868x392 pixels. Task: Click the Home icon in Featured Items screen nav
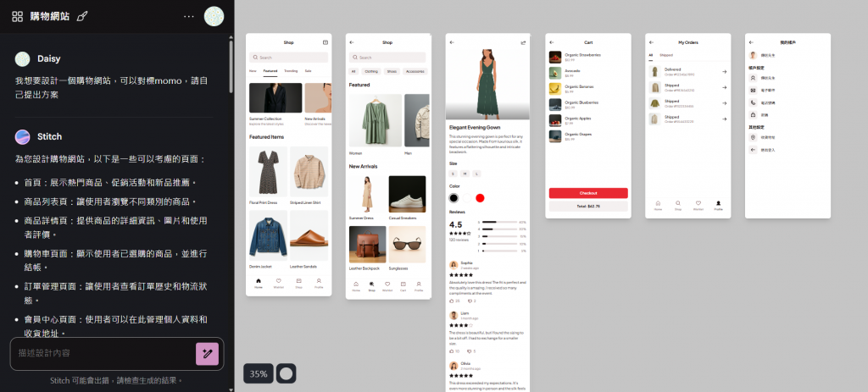259,283
